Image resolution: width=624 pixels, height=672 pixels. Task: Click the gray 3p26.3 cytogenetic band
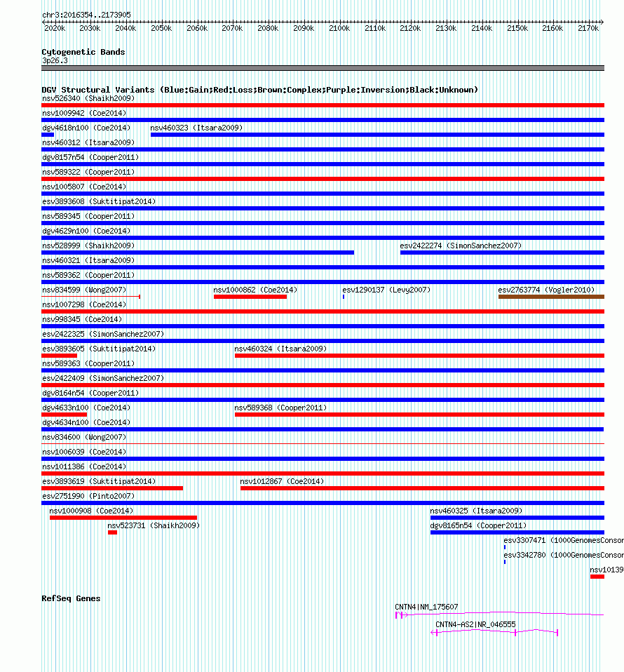[323, 68]
